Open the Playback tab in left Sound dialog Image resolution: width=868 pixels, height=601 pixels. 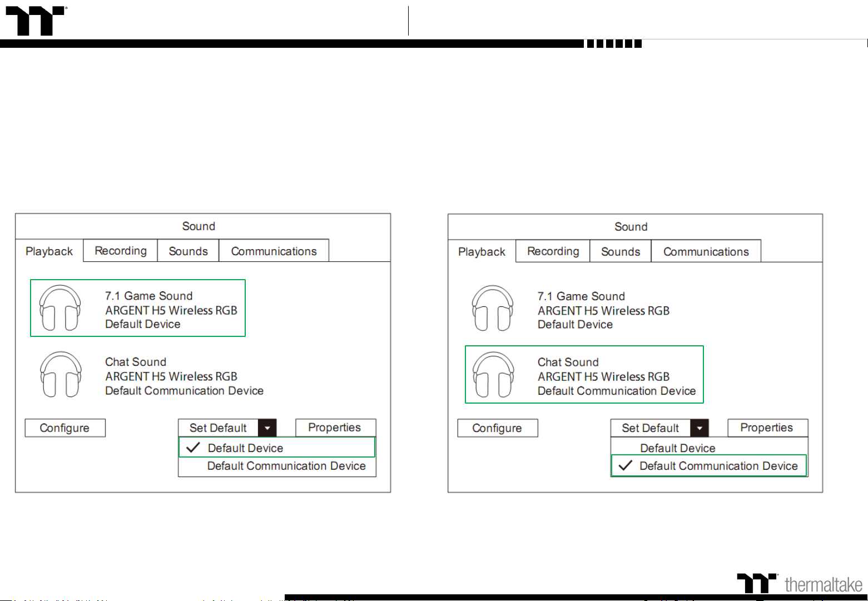pos(49,251)
